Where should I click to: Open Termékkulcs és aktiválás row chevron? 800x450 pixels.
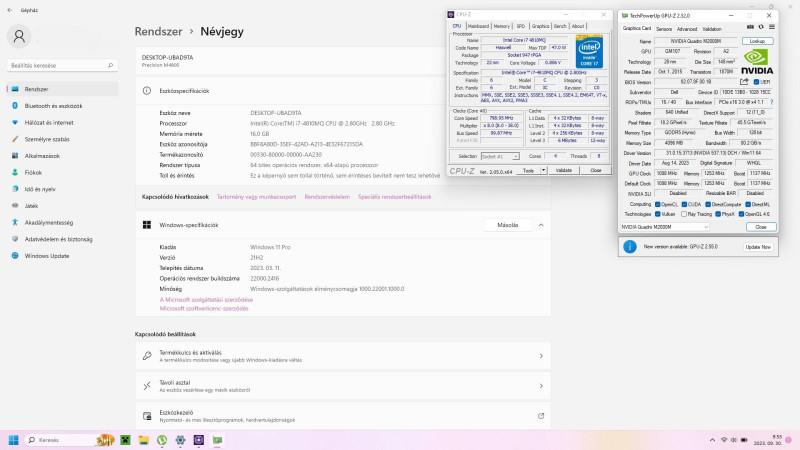pyautogui.click(x=541, y=356)
